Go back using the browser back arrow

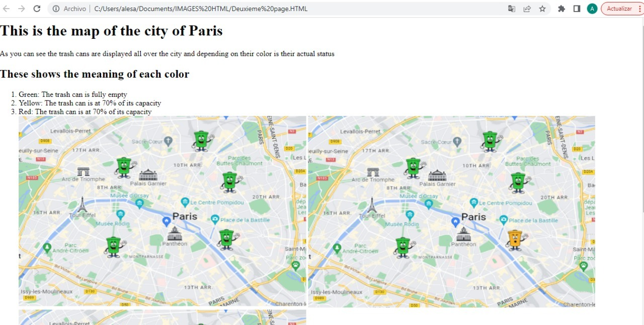7,9
